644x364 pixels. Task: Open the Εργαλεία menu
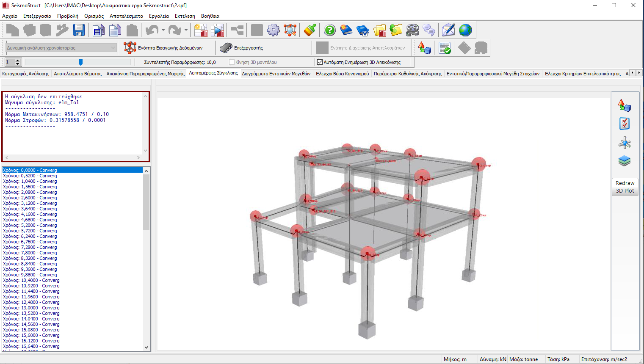tap(159, 16)
